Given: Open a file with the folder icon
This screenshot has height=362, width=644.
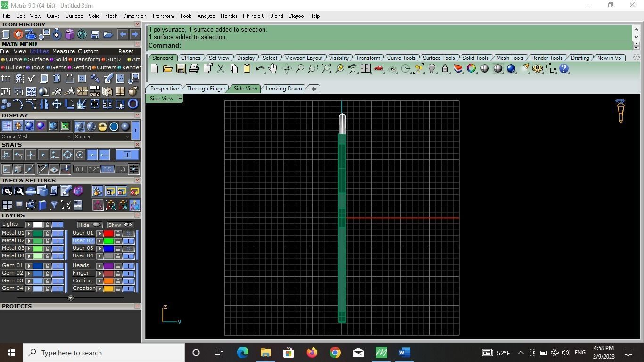Looking at the screenshot, I should (x=167, y=69).
